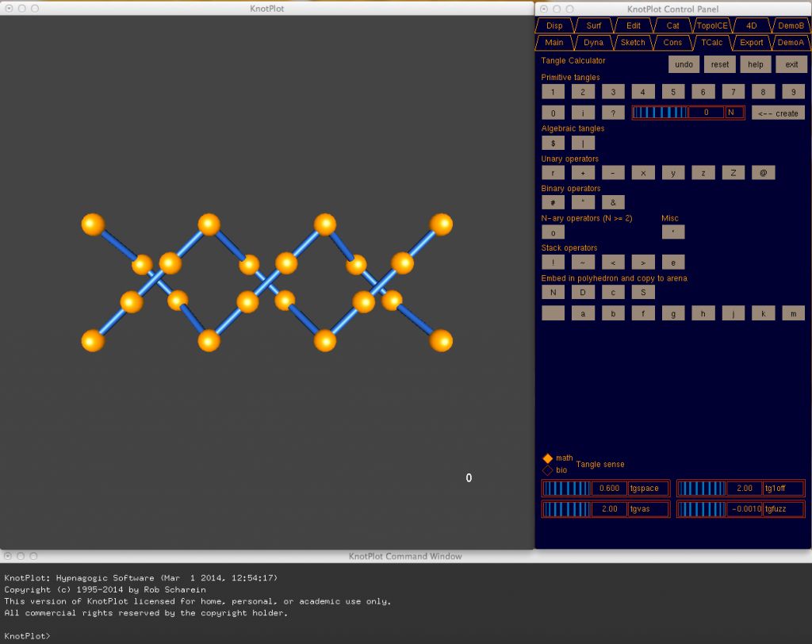Click the > stack operator
812x644 pixels.
coord(643,263)
